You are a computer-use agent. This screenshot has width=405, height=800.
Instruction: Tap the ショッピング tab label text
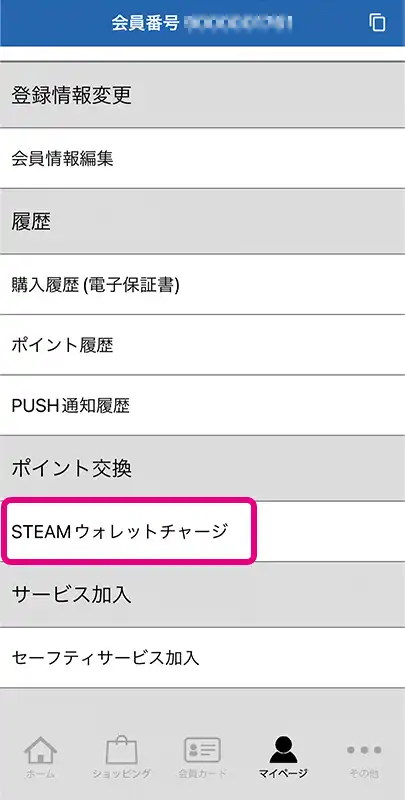click(121, 773)
